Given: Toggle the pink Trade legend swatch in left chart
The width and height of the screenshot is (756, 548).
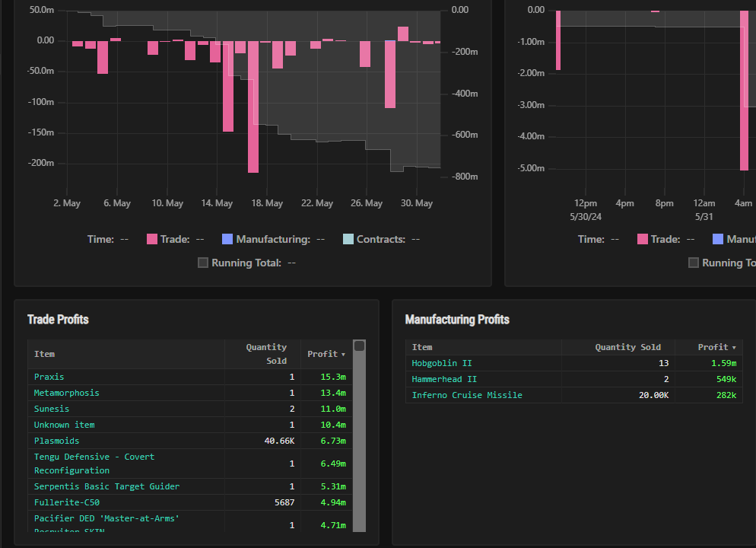Looking at the screenshot, I should 152,239.
